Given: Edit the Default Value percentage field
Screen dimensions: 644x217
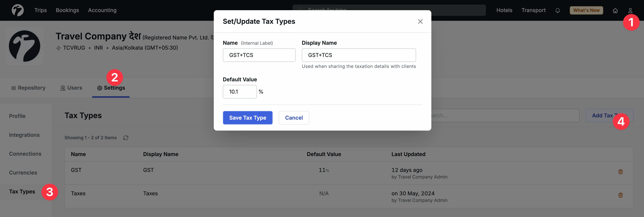Looking at the screenshot, I should pyautogui.click(x=239, y=92).
